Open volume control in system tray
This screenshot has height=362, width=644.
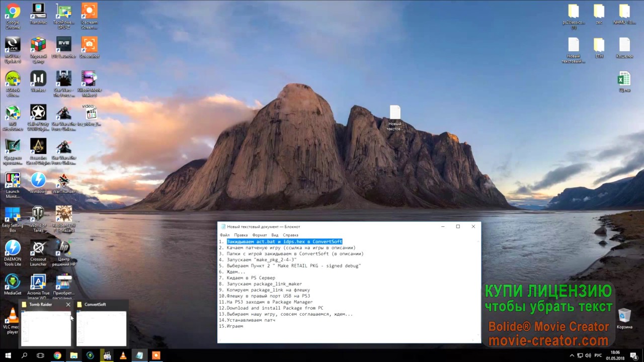(588, 355)
